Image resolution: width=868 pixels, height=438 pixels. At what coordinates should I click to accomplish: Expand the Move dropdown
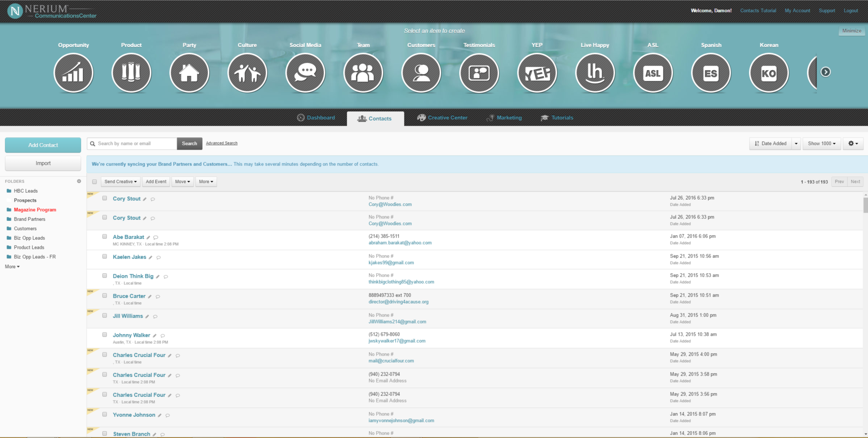click(x=182, y=182)
